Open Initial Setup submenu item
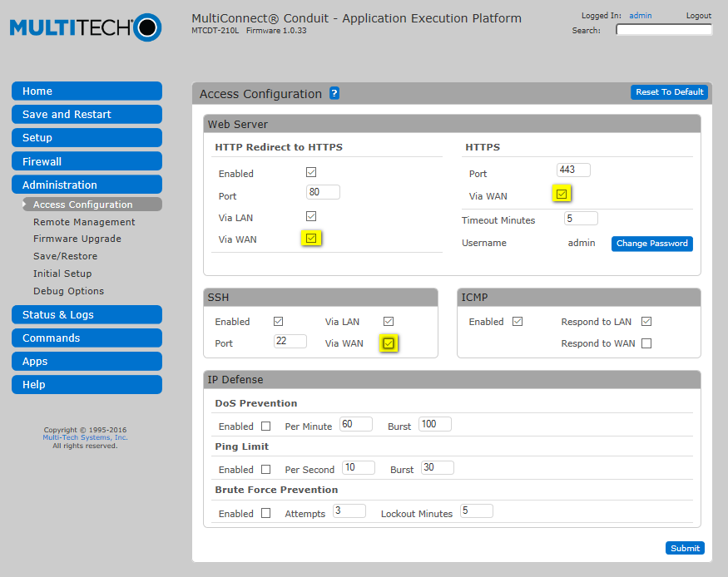This screenshot has width=728, height=577. 62,274
